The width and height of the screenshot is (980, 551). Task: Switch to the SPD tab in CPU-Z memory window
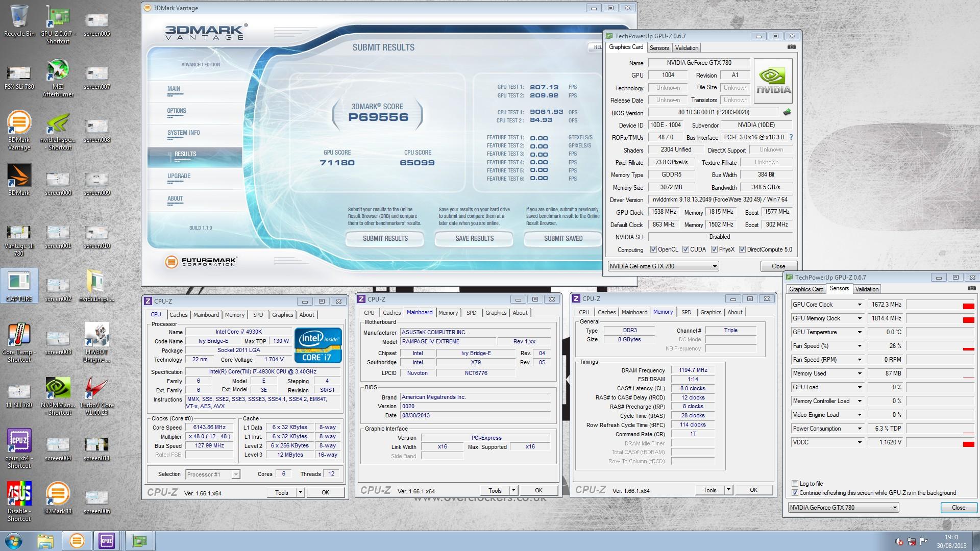pos(686,312)
